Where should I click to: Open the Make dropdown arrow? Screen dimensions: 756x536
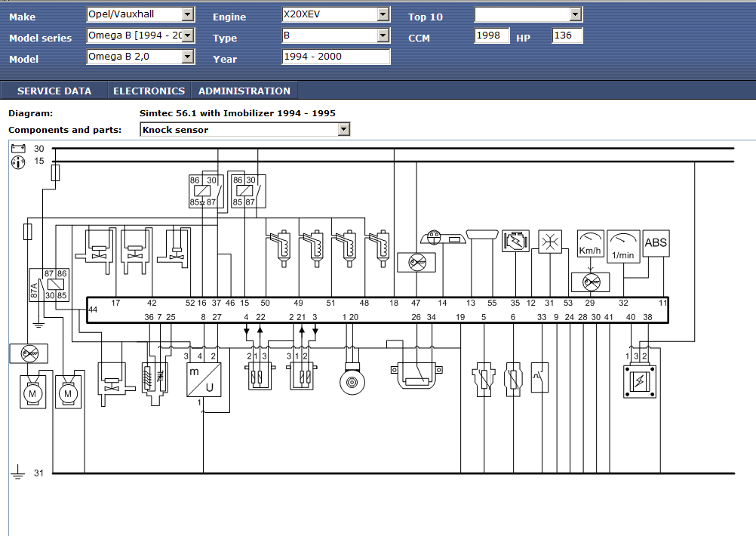pyautogui.click(x=188, y=14)
